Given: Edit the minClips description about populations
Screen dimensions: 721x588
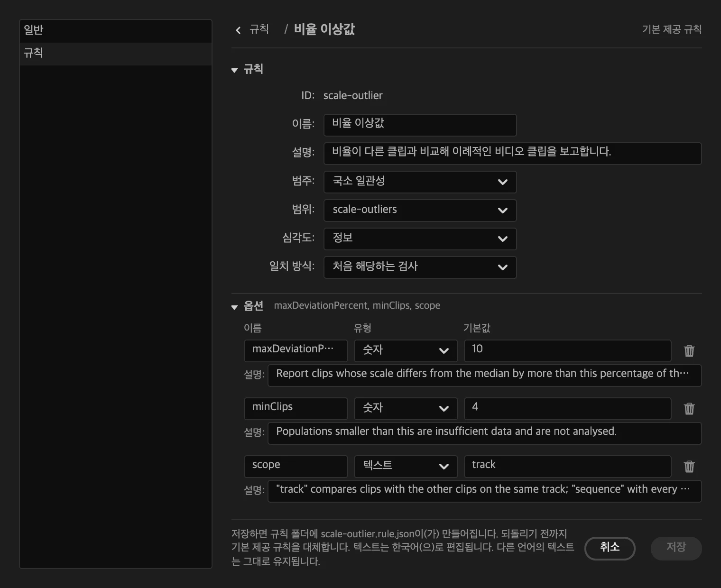Looking at the screenshot, I should (x=485, y=433).
